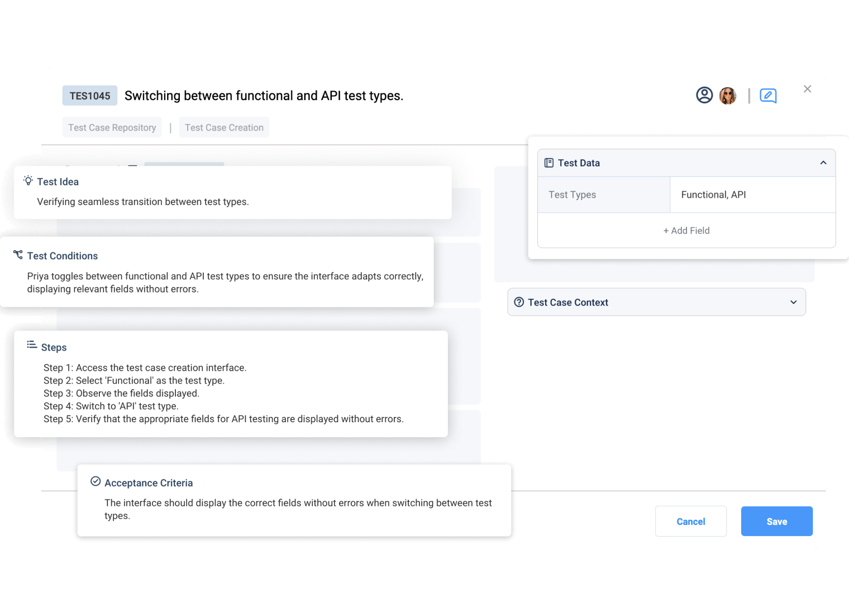Screen dimensions: 849x616
Task: Collapse the Test Data section chevron
Action: [823, 163]
